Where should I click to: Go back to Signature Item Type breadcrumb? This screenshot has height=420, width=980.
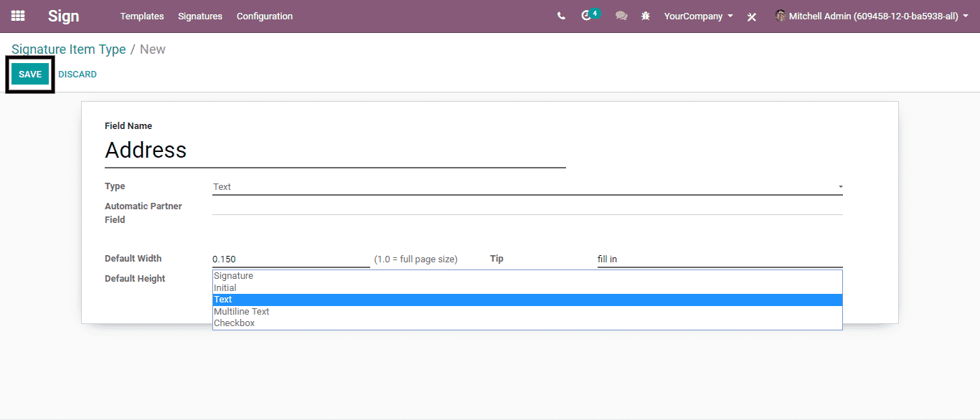tap(68, 49)
